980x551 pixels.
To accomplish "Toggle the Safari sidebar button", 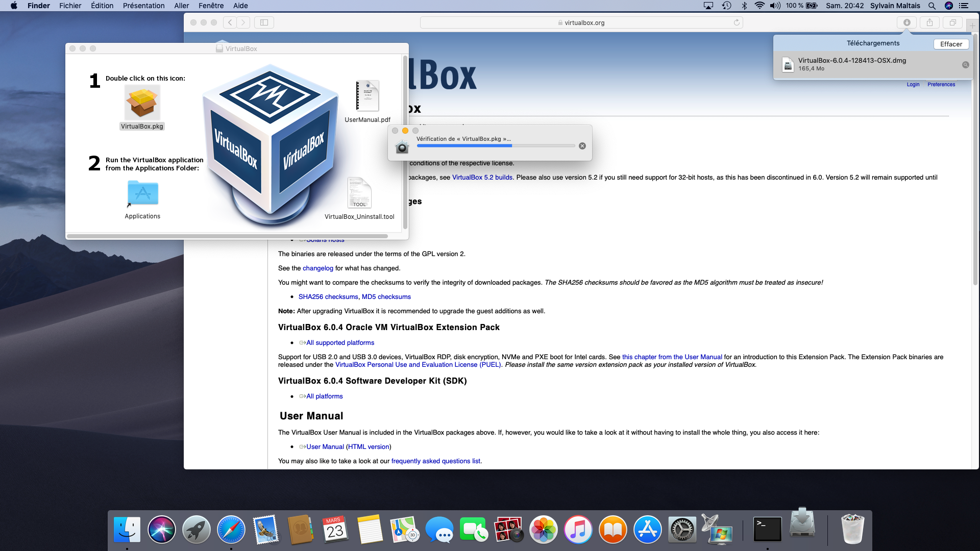I will pos(264,22).
